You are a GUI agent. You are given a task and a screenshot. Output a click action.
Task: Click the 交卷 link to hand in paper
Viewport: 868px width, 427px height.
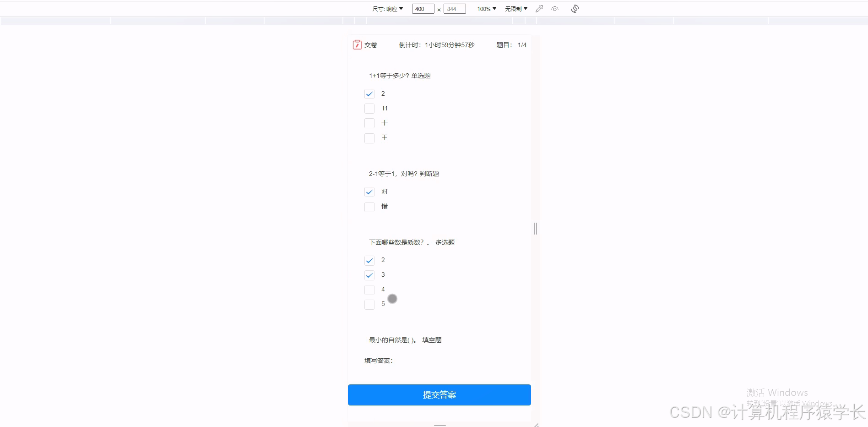[x=371, y=44]
